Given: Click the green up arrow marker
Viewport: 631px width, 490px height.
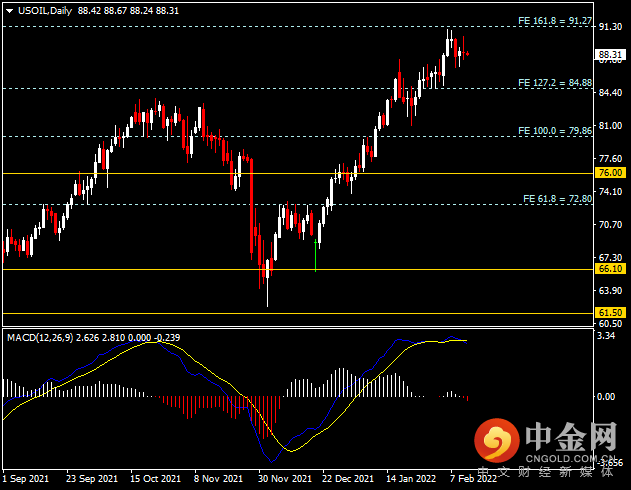Looking at the screenshot, I should (x=316, y=255).
